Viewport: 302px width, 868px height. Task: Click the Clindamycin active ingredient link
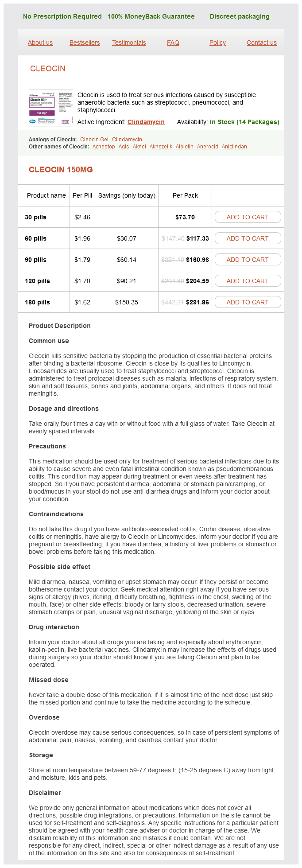[146, 122]
